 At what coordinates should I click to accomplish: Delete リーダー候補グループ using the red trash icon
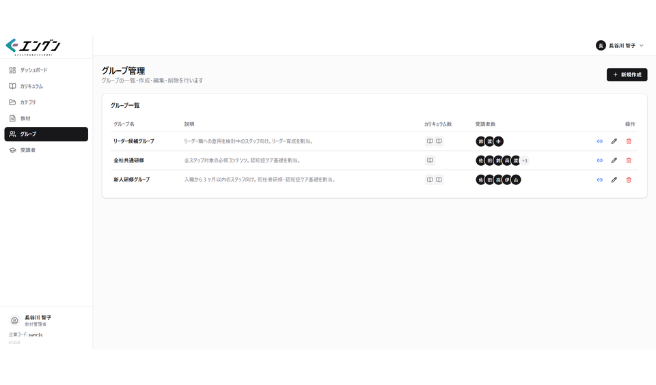point(628,141)
